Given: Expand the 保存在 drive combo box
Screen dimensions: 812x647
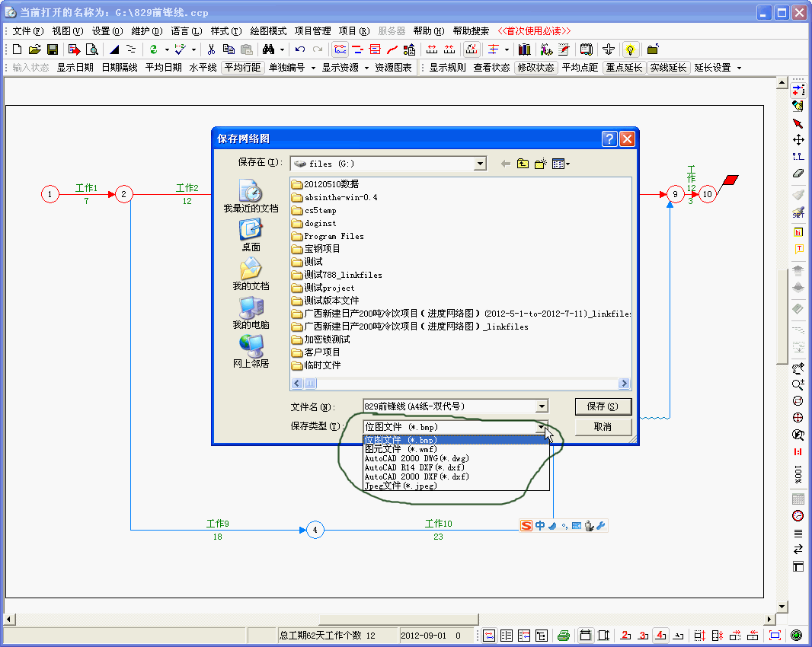Looking at the screenshot, I should pyautogui.click(x=480, y=164).
